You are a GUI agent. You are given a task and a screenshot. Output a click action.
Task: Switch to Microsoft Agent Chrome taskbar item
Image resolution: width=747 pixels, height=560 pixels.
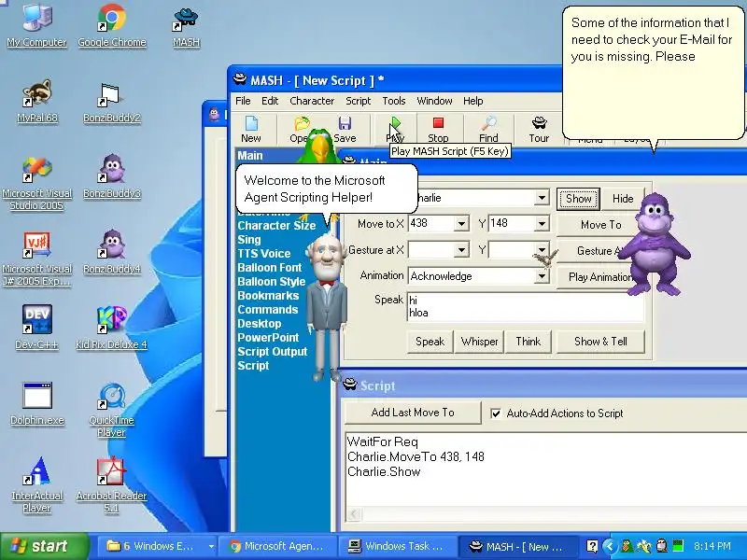coord(276,546)
